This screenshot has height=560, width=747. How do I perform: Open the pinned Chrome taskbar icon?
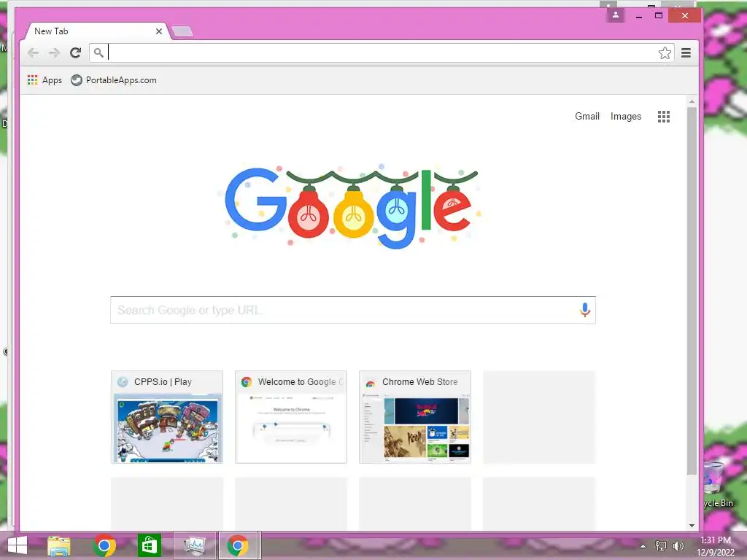coord(104,545)
